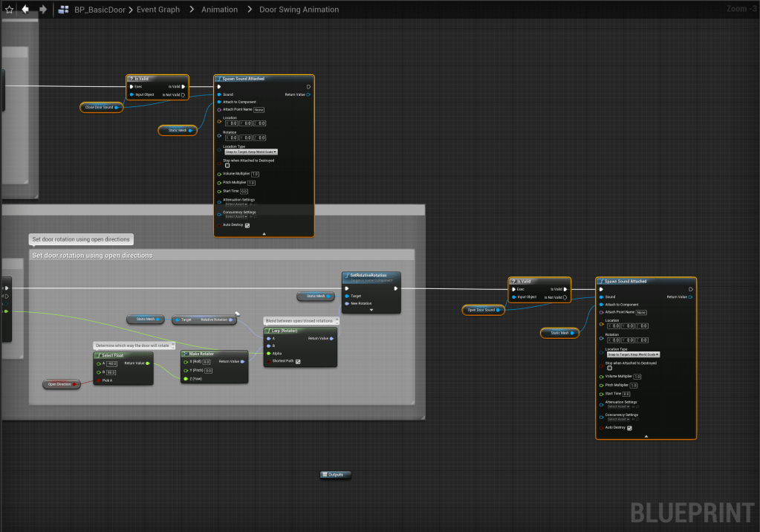760x532 pixels.
Task: Navigate back with the left arrow icon
Action: [25, 10]
